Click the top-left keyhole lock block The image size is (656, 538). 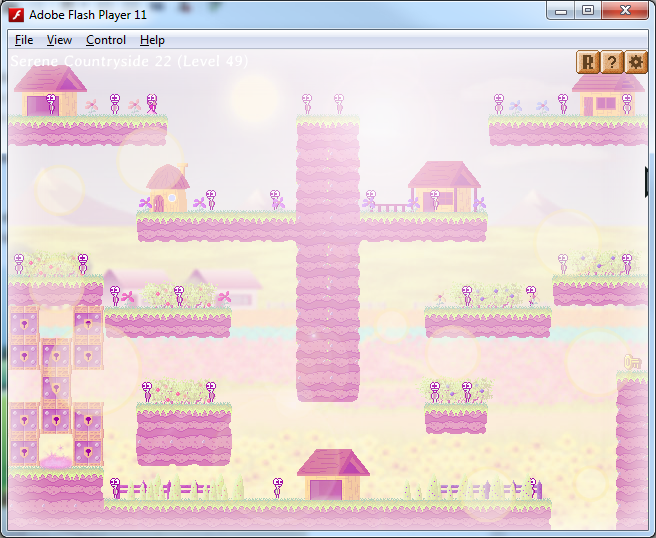click(x=24, y=323)
